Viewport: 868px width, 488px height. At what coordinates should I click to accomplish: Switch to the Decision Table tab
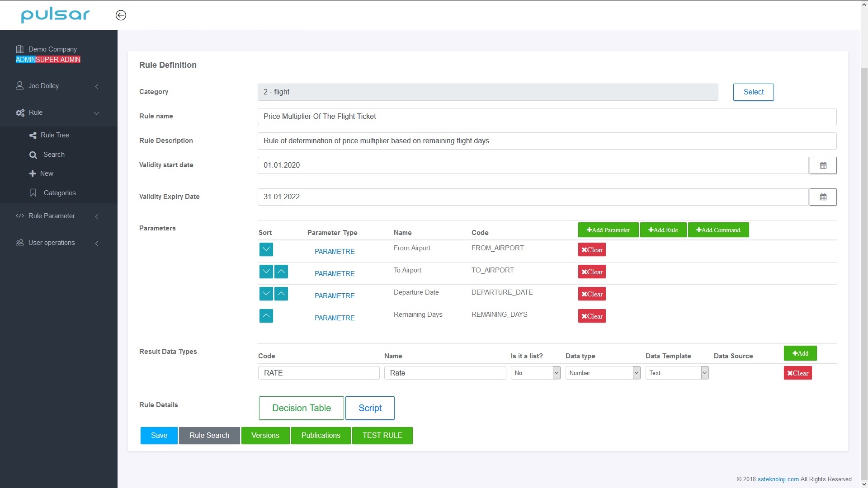click(x=301, y=408)
